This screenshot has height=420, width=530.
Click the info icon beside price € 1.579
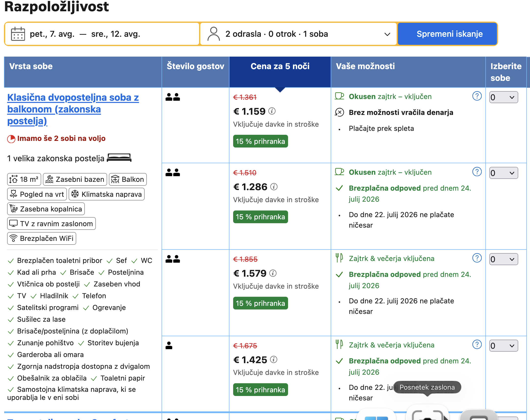click(273, 273)
